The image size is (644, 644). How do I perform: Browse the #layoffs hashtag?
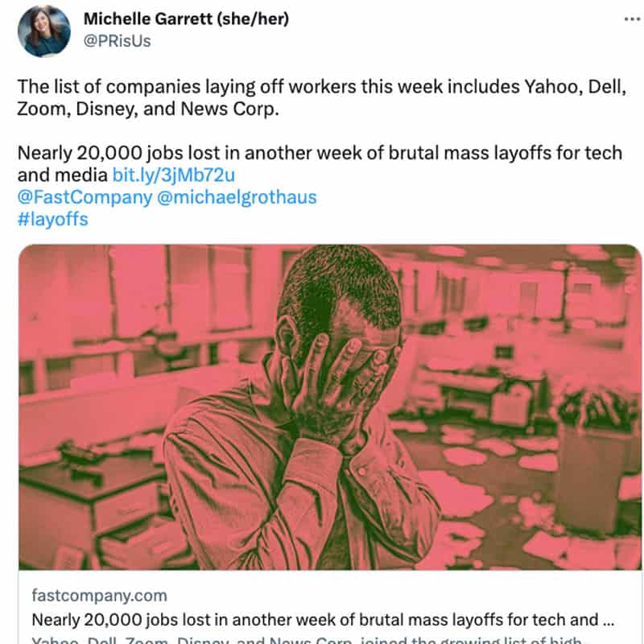click(x=52, y=219)
